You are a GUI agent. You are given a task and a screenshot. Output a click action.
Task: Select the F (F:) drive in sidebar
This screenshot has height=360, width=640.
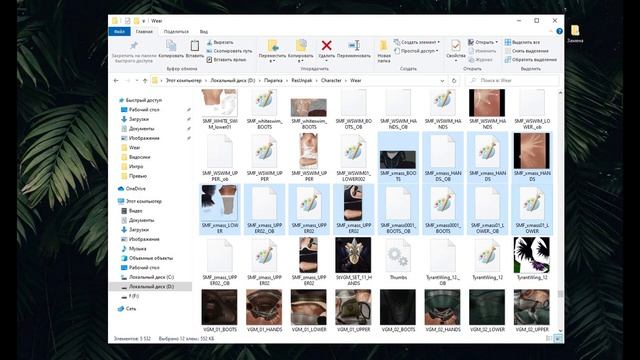(133, 296)
